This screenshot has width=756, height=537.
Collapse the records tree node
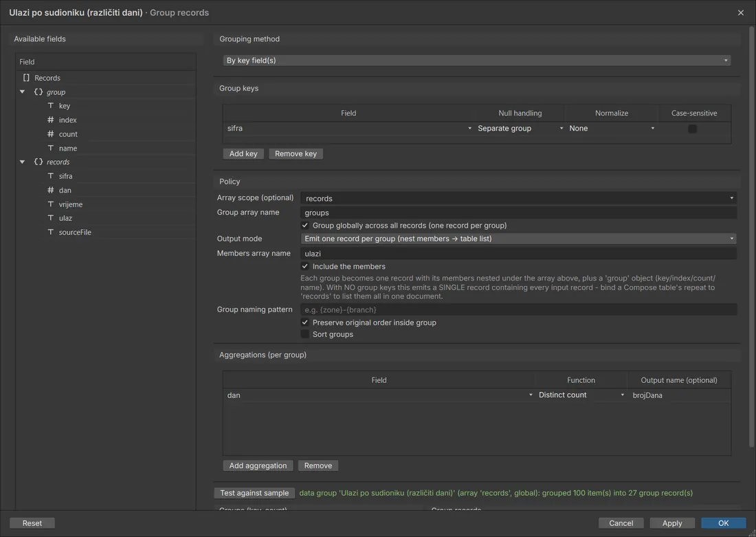(22, 162)
